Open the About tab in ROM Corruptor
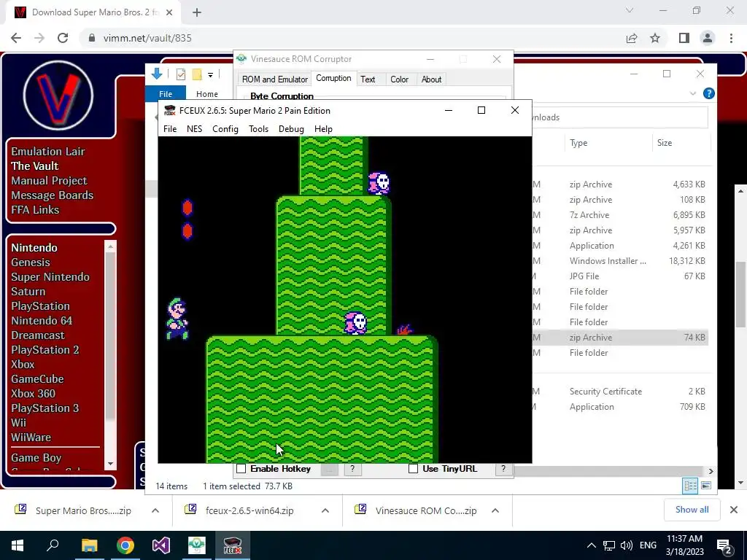This screenshot has height=560, width=747. tap(431, 79)
